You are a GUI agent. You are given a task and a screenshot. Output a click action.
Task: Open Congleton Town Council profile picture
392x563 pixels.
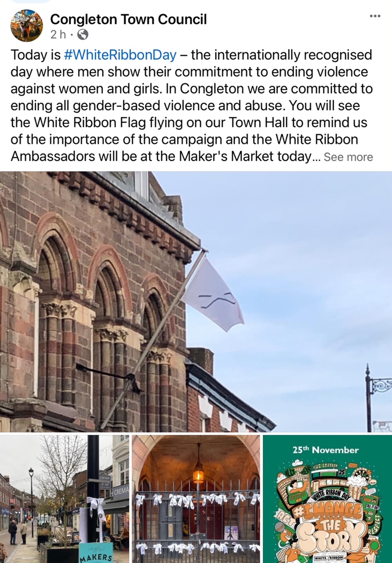click(x=27, y=26)
